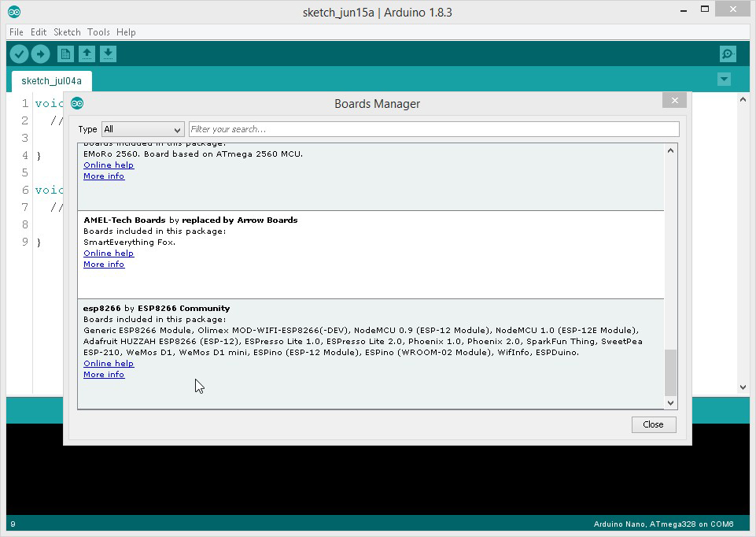Open the Sketch menu
The image size is (756, 537).
tap(67, 32)
